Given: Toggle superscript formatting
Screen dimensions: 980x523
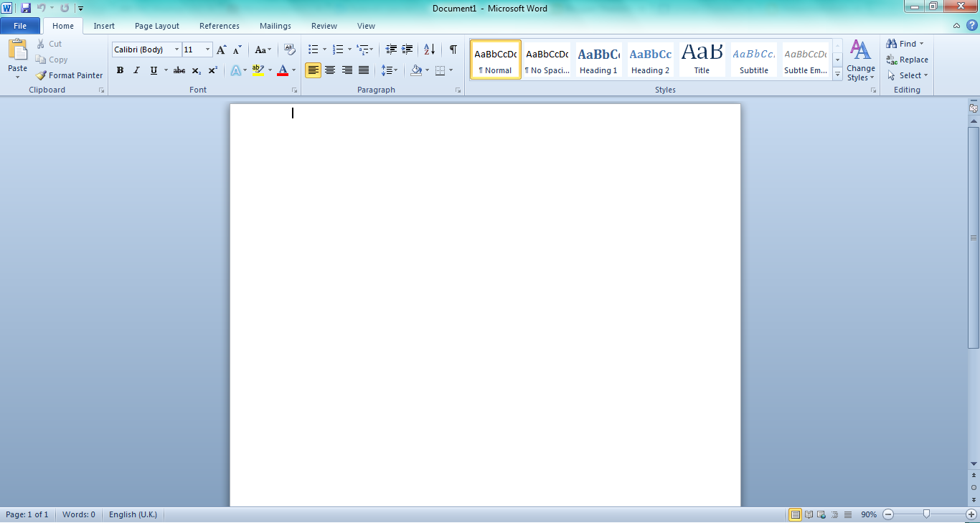Looking at the screenshot, I should tap(213, 70).
